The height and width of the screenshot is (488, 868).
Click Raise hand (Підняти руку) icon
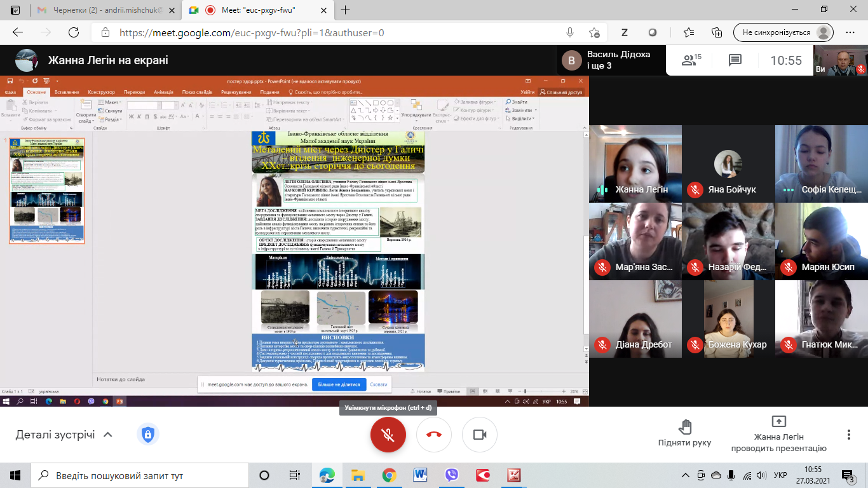[x=684, y=427]
